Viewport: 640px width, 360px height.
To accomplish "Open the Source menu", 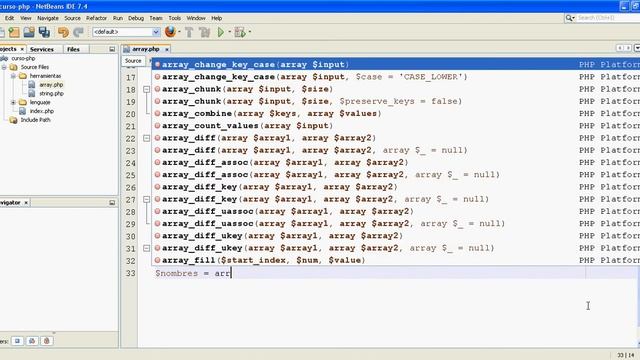I will coord(72,18).
